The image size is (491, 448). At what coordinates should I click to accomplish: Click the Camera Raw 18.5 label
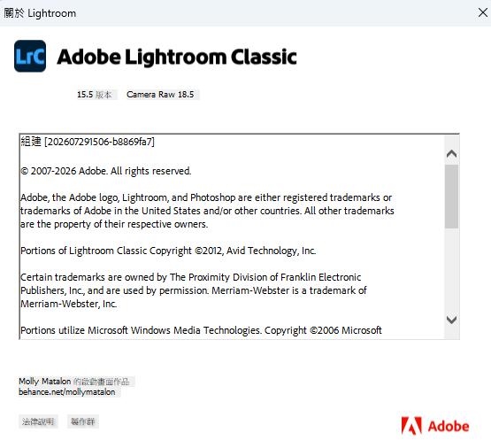pyautogui.click(x=160, y=95)
